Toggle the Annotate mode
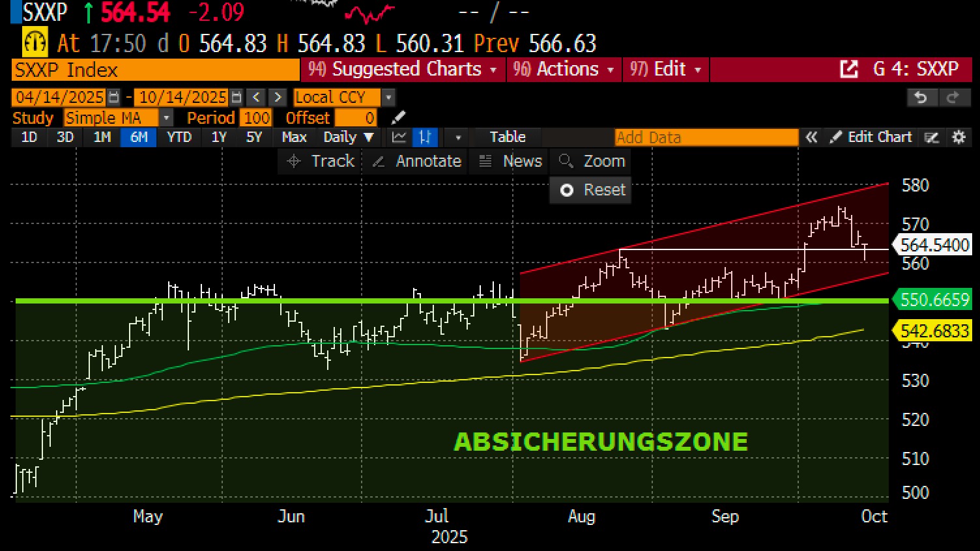980x551 pixels. [416, 161]
